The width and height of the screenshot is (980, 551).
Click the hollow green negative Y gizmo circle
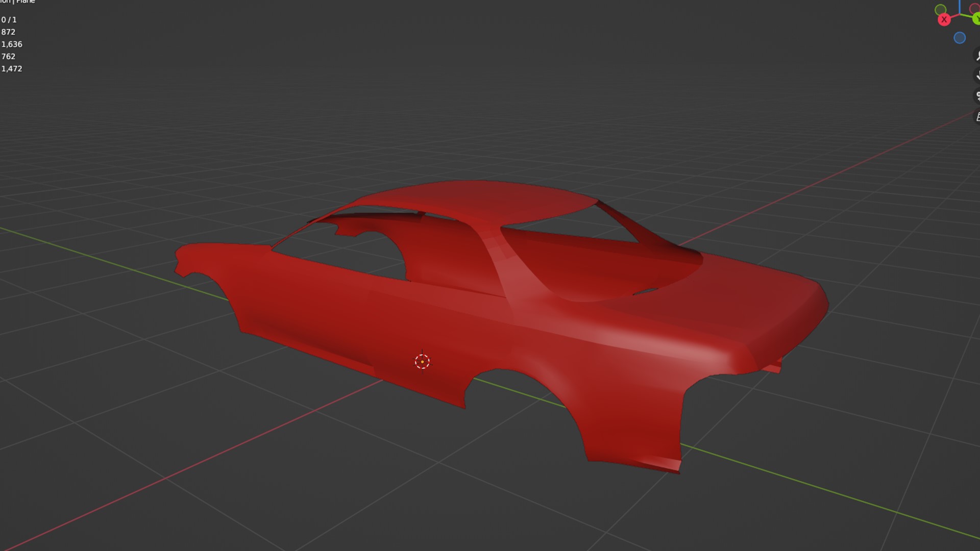[940, 10]
